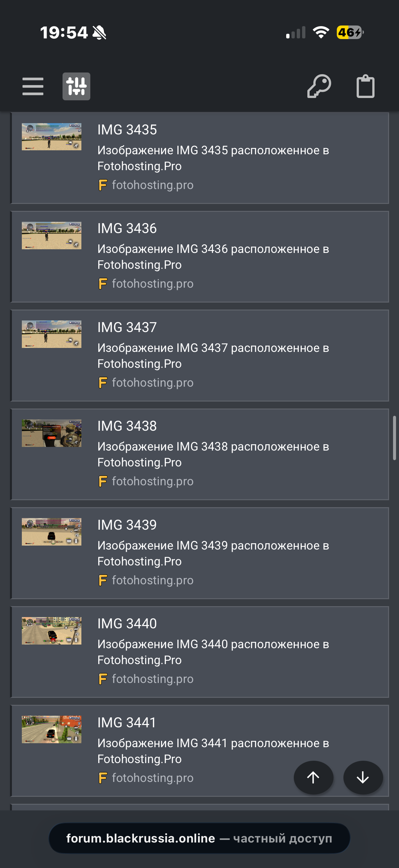Jump to top with up arrow
Viewport: 399px width, 868px height.
pos(313,777)
